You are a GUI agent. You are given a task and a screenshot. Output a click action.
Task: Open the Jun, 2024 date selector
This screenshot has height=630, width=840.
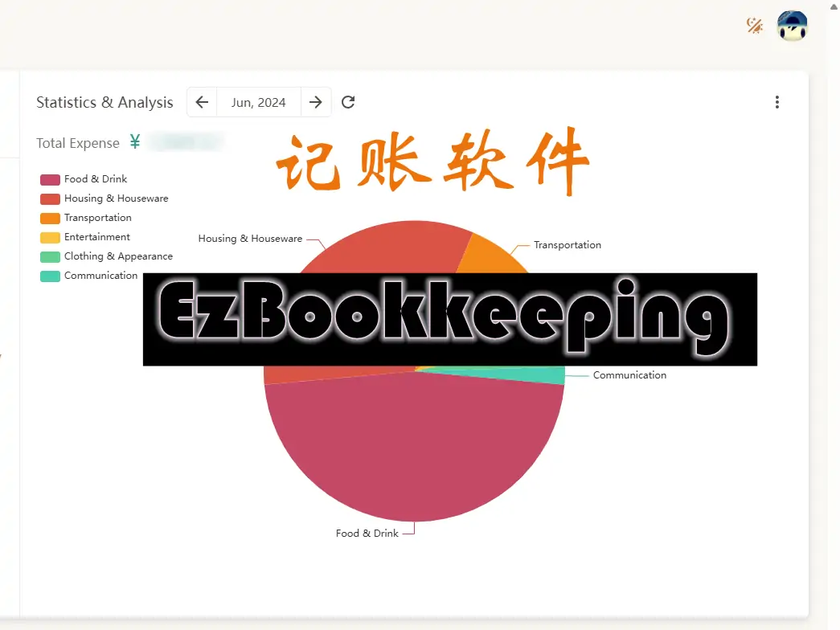[x=258, y=102]
